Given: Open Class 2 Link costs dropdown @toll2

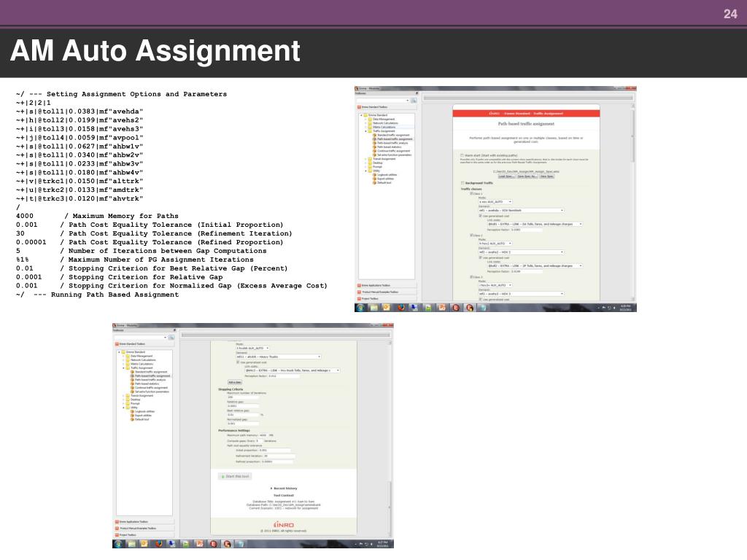Looking at the screenshot, I should coord(535,265).
